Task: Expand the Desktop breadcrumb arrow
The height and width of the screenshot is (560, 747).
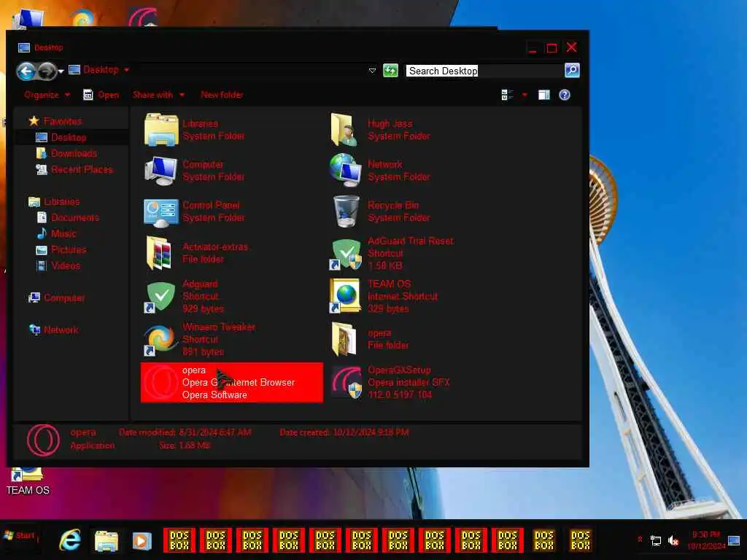Action: point(127,70)
